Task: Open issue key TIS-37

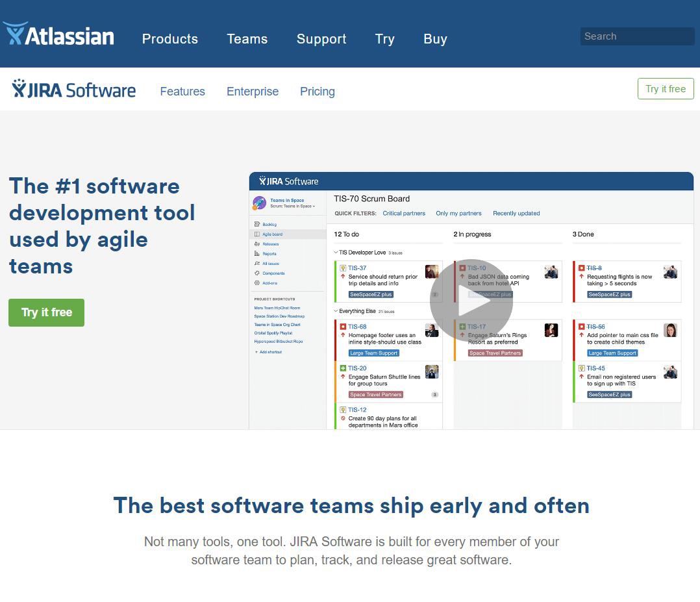Action: tap(357, 268)
